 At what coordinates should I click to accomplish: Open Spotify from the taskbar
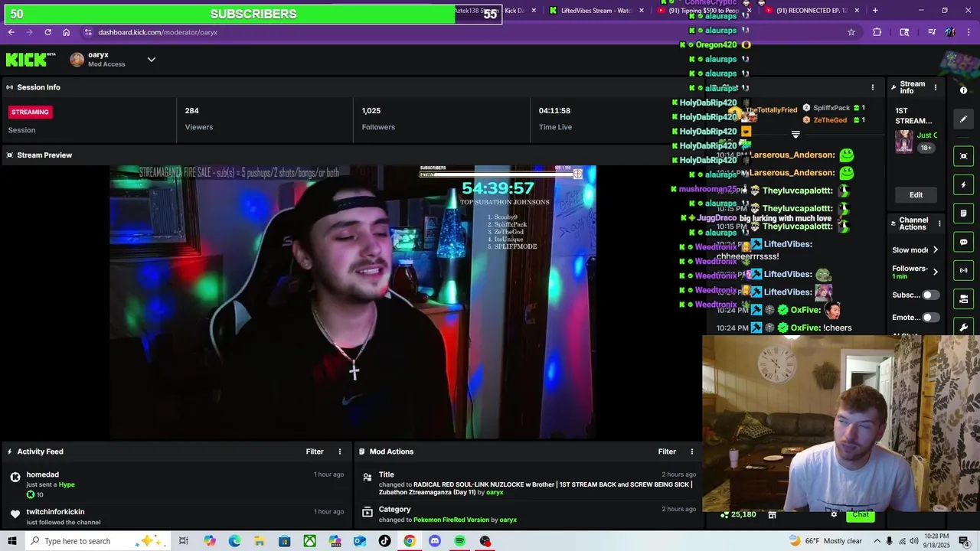point(459,541)
